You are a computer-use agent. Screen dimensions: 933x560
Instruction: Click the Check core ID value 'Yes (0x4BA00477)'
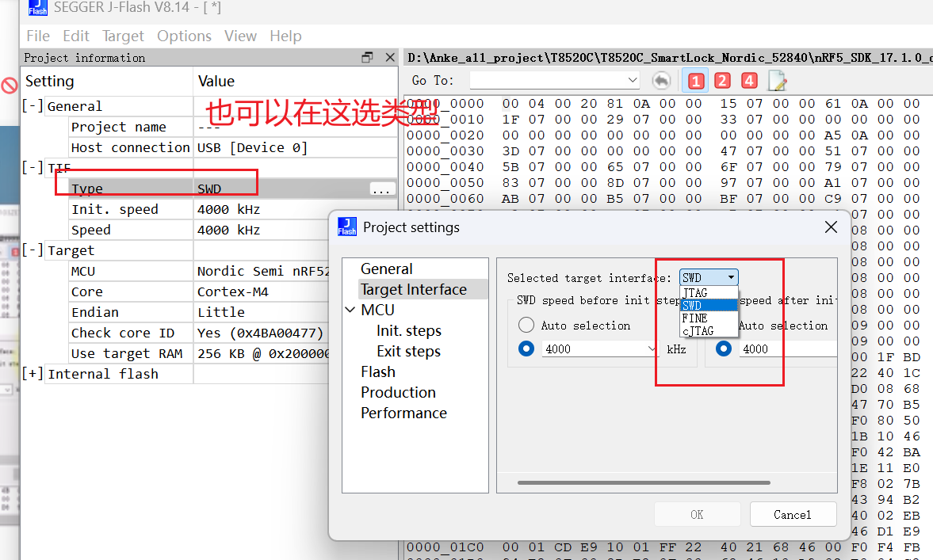pyautogui.click(x=260, y=333)
